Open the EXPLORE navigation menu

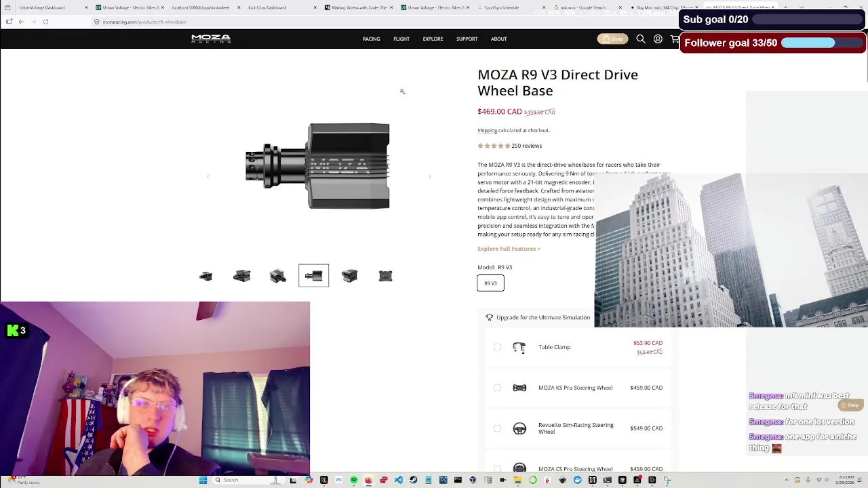coord(433,39)
